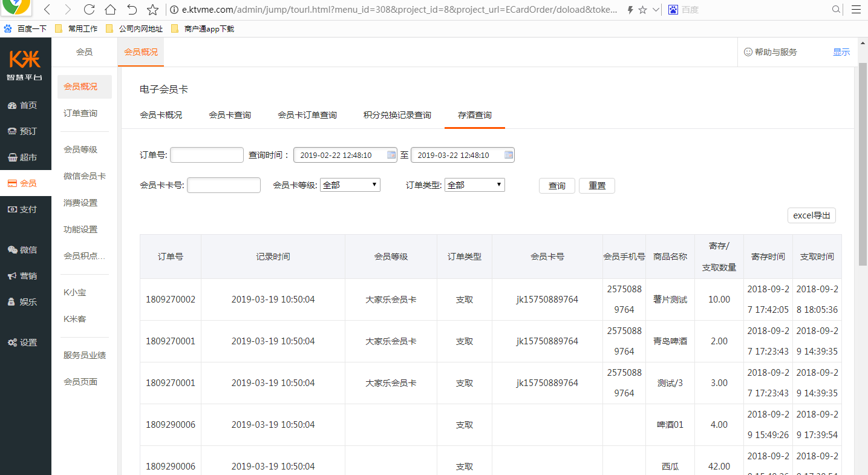
Task: Open K小宝 in submenu
Action: click(75, 292)
